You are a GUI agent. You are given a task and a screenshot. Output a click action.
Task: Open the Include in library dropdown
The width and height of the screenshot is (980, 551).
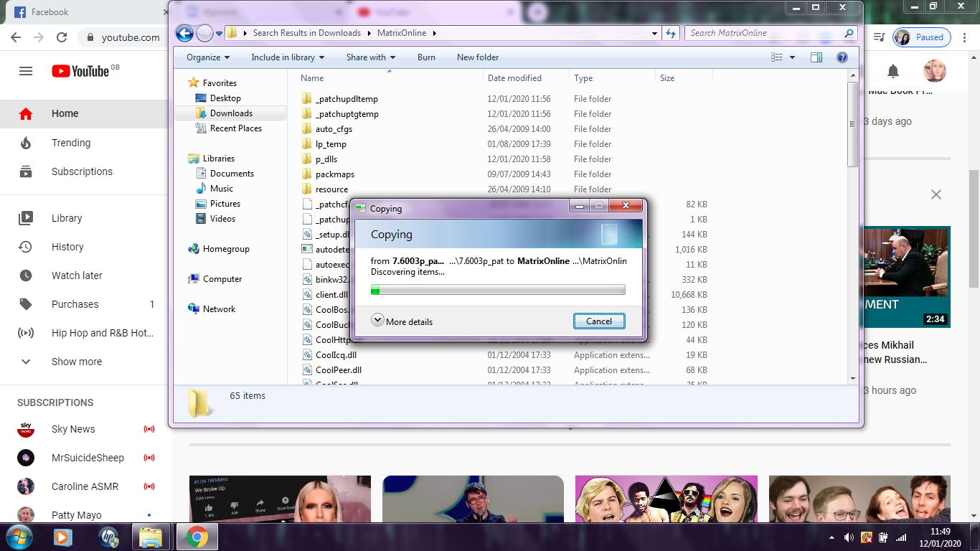tap(287, 57)
